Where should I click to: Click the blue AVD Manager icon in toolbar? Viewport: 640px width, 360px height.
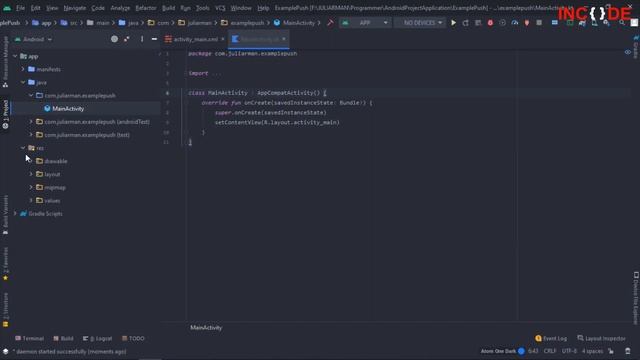(555, 23)
